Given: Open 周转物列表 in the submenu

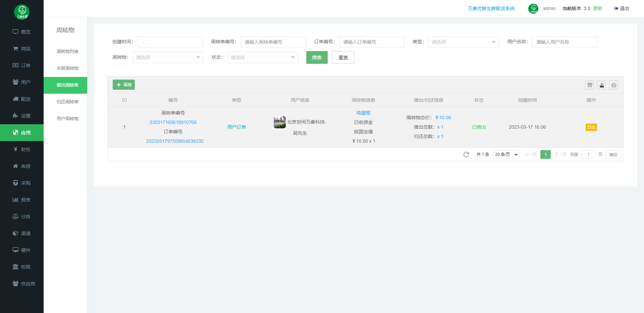Looking at the screenshot, I should 67,51.
